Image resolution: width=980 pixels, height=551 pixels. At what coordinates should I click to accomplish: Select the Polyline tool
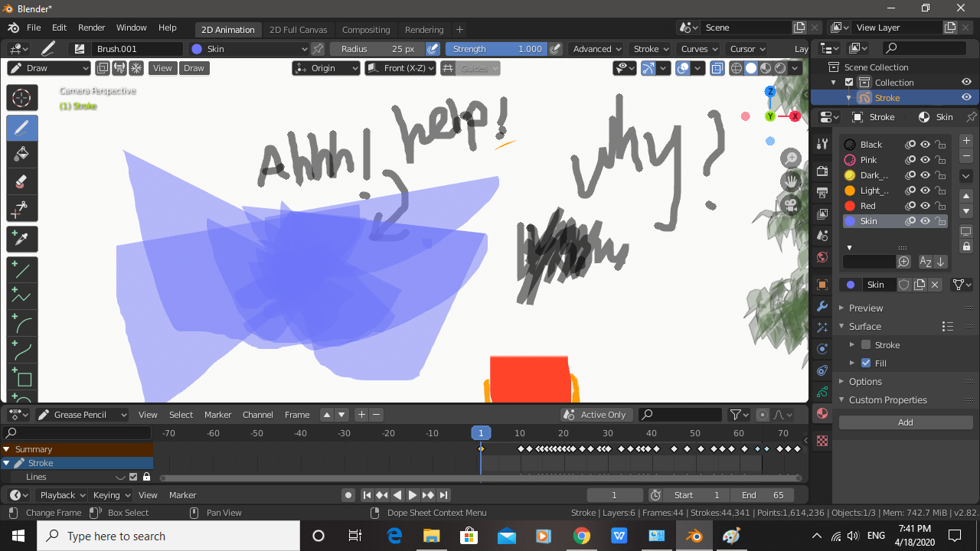point(21,297)
